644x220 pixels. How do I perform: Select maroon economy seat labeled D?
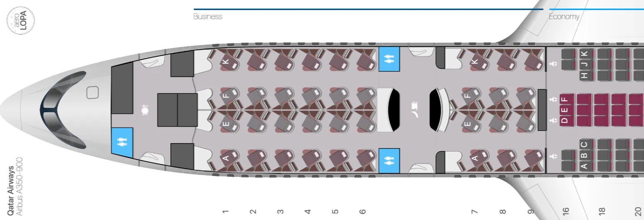[567, 121]
